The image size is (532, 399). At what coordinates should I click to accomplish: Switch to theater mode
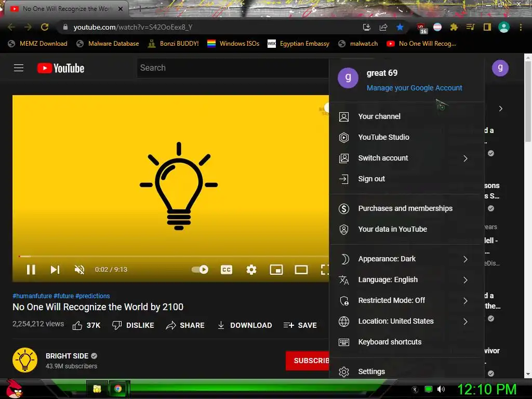click(301, 270)
